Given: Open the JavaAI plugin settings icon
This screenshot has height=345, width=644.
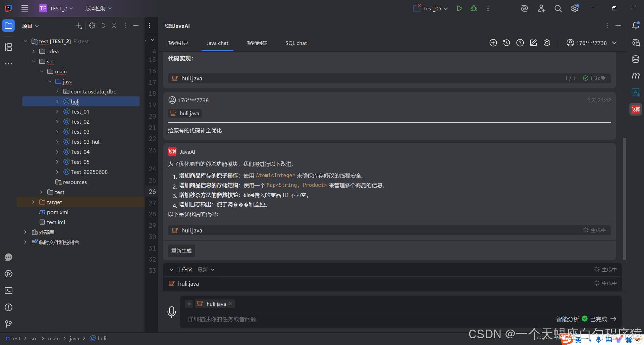Looking at the screenshot, I should pyautogui.click(x=547, y=43).
